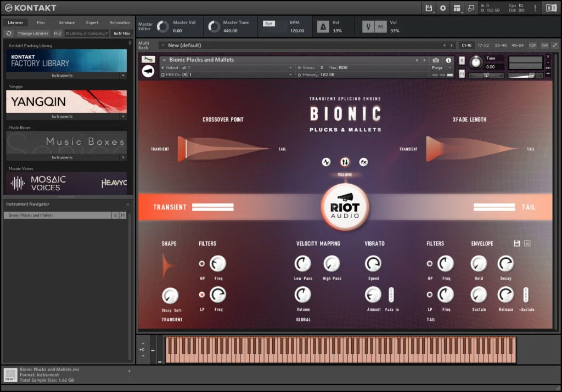Toggle the Ext sync button near BPM
The width and height of the screenshot is (562, 392).
point(269,24)
